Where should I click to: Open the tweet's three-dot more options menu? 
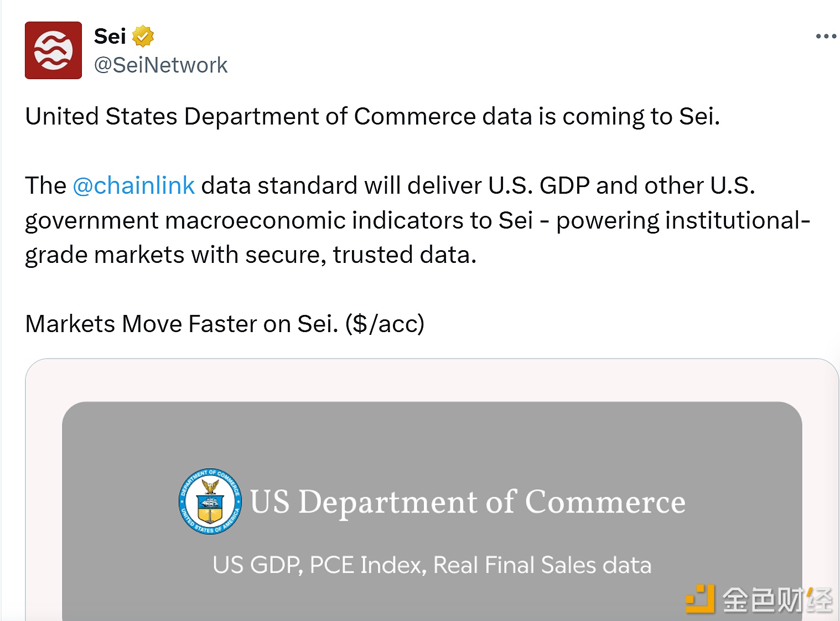826,37
